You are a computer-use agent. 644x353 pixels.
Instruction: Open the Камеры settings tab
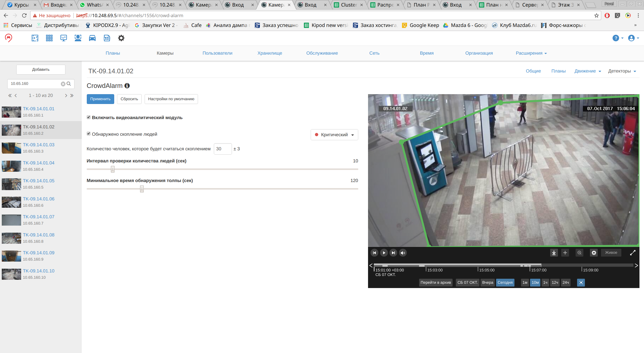pos(165,53)
